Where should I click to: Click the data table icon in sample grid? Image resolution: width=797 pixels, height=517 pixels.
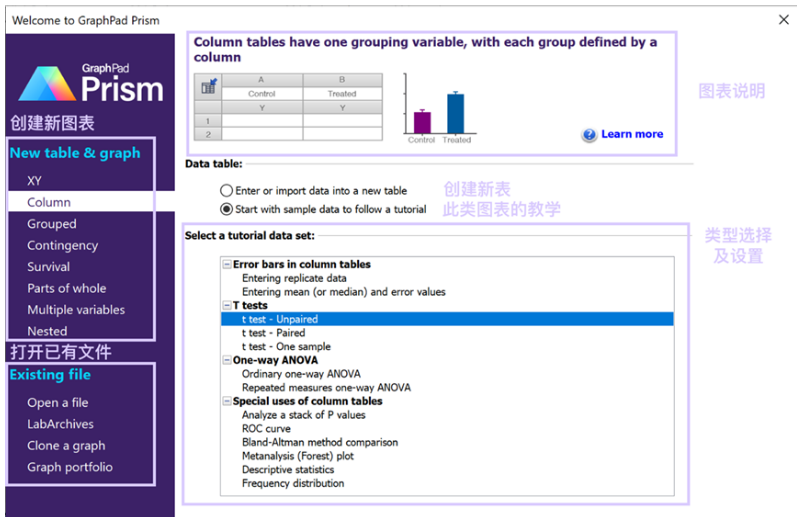pyautogui.click(x=208, y=86)
